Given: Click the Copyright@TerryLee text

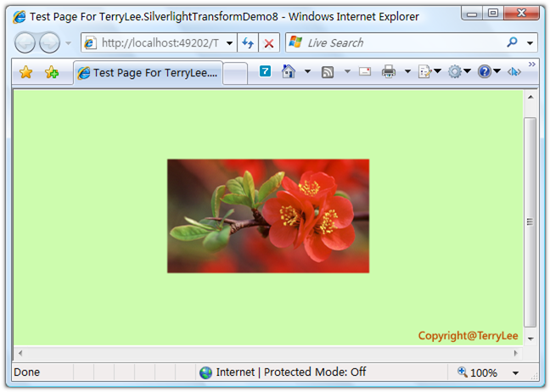Looking at the screenshot, I should point(468,336).
